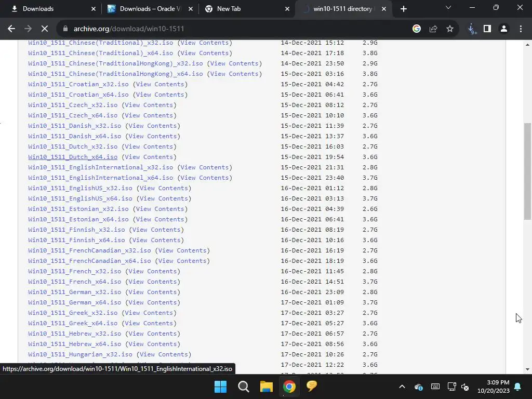The image size is (532, 399).
Task: Download Win10_1511_Estonian_x64.iso
Action: [x=78, y=219]
